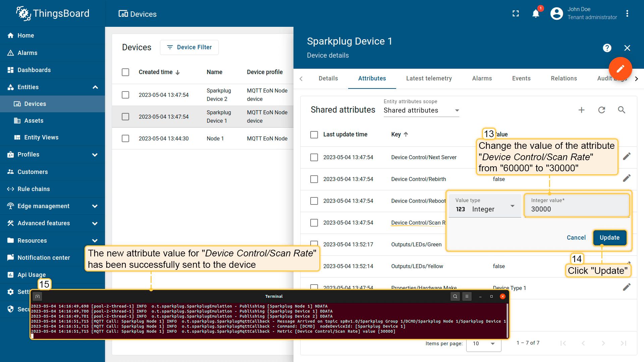Open the Dashboards menu item
Screen dimensions: 644x362
pyautogui.click(x=34, y=70)
